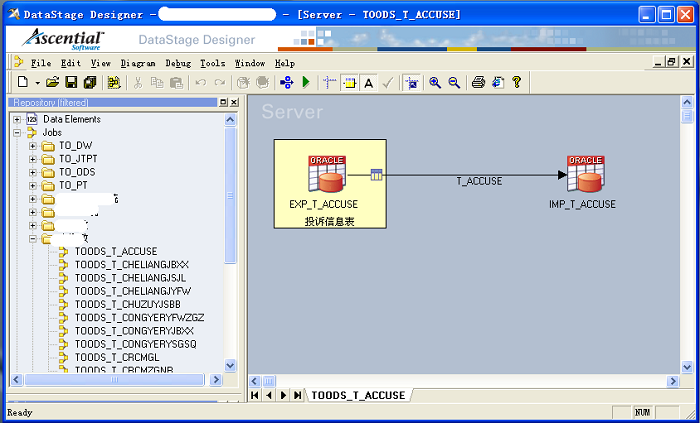Click canvas vertical scrollbar up arrow
This screenshot has width=700, height=423.
point(687,103)
